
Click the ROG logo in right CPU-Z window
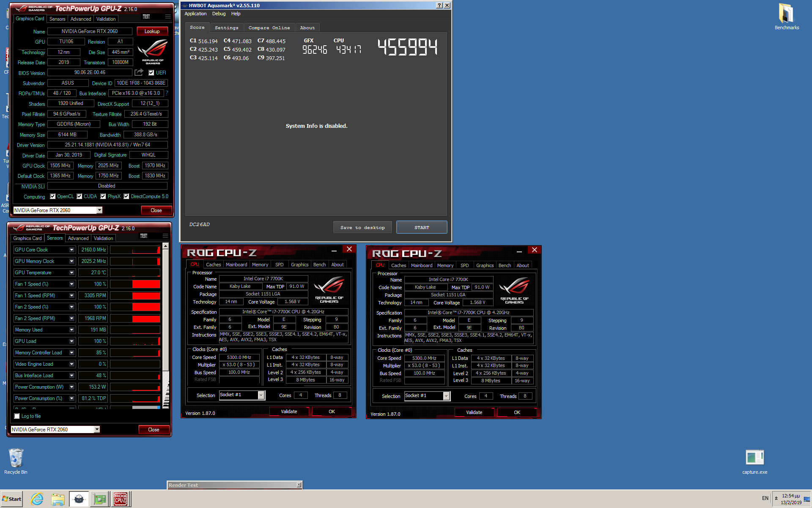pos(514,290)
